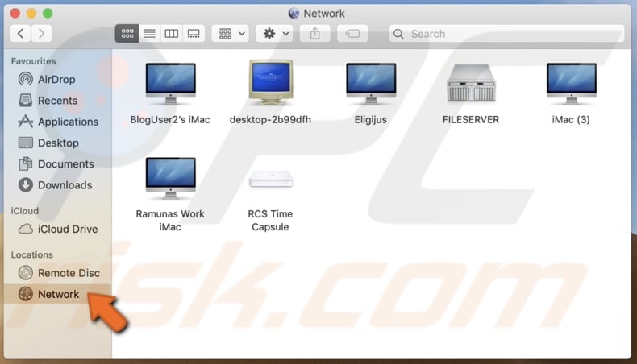Open the FILESERVER server icon
637x364 pixels.
(471, 84)
